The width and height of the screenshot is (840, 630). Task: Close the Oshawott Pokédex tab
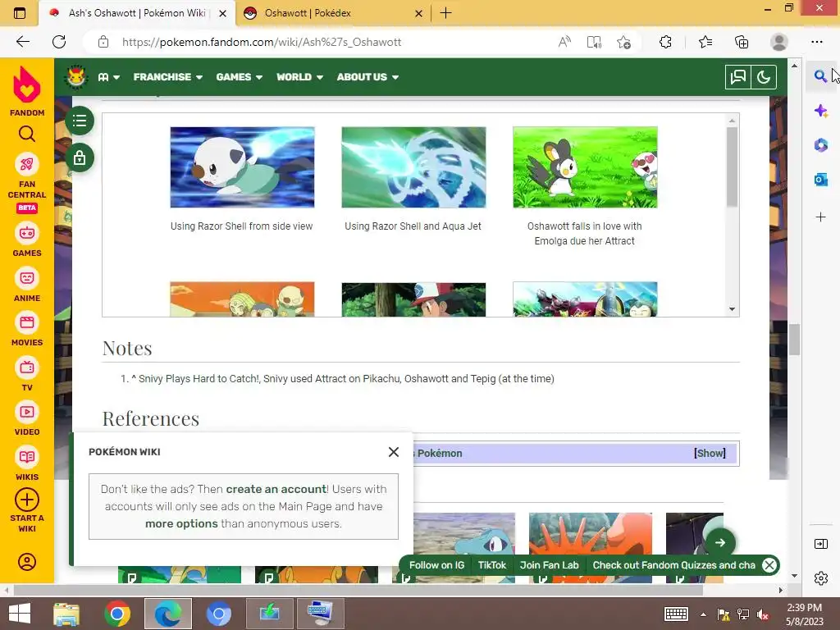(419, 13)
